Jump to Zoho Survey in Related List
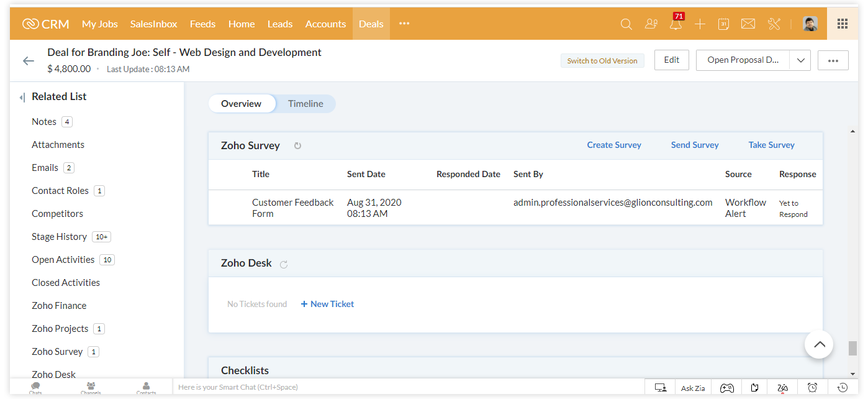This screenshot has height=399, width=868. coord(57,352)
